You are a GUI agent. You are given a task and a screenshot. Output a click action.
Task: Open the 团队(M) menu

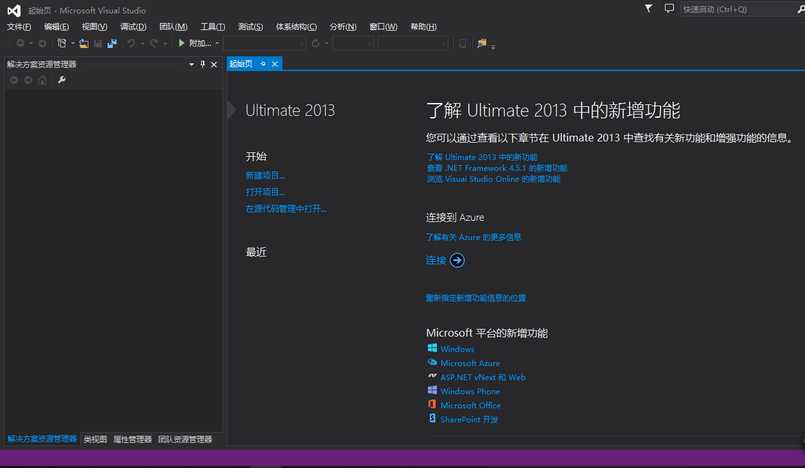coord(173,27)
